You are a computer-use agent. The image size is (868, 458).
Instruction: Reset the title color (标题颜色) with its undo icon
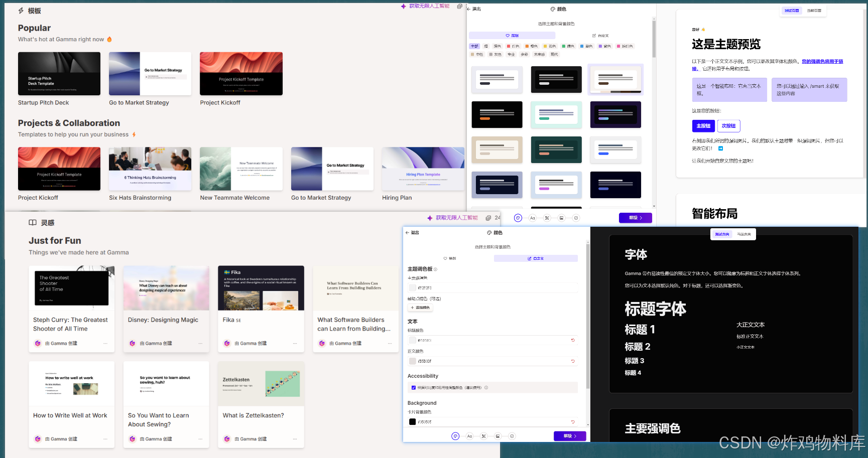573,340
